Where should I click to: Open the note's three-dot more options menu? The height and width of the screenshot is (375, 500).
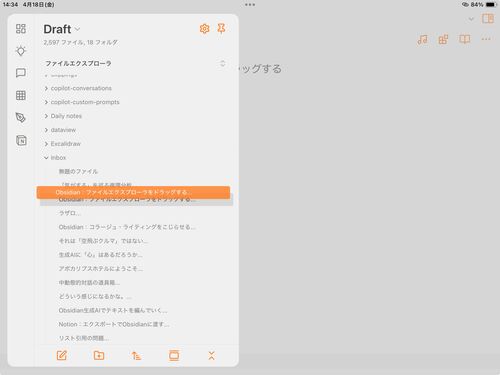tap(486, 39)
